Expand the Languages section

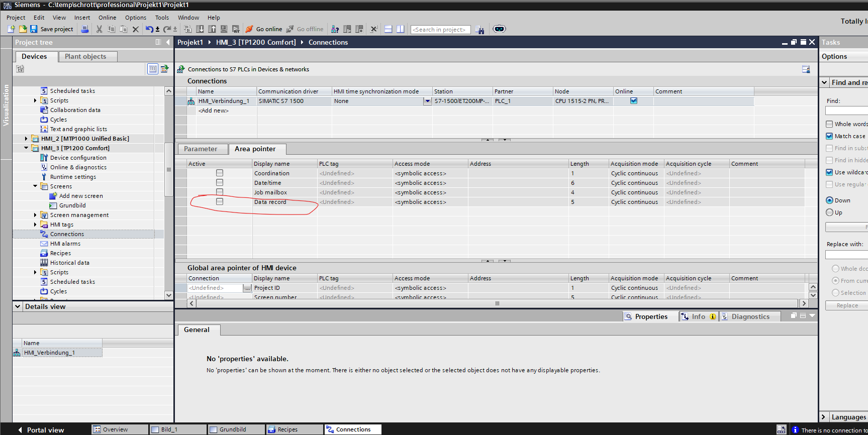pos(823,417)
